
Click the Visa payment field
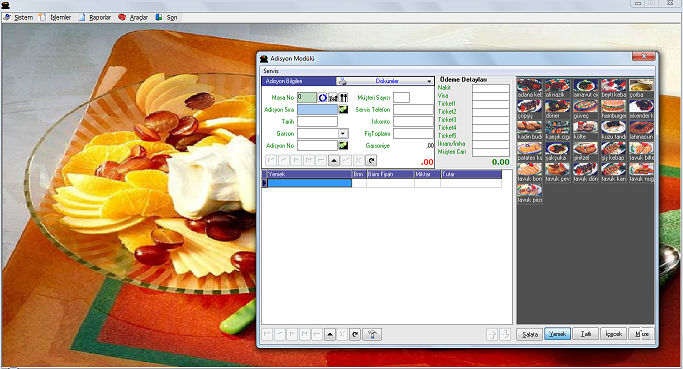pyautogui.click(x=491, y=96)
